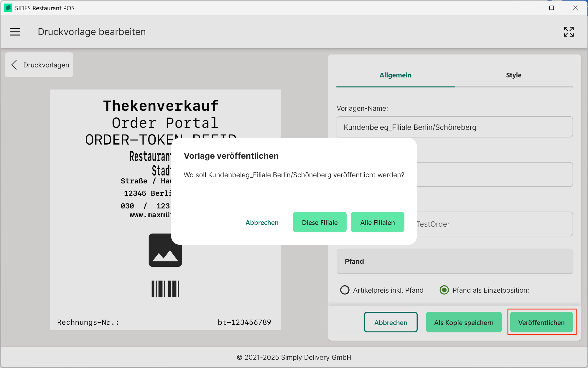
Task: Click the outlined Abbrechen button at bottom
Action: 391,322
